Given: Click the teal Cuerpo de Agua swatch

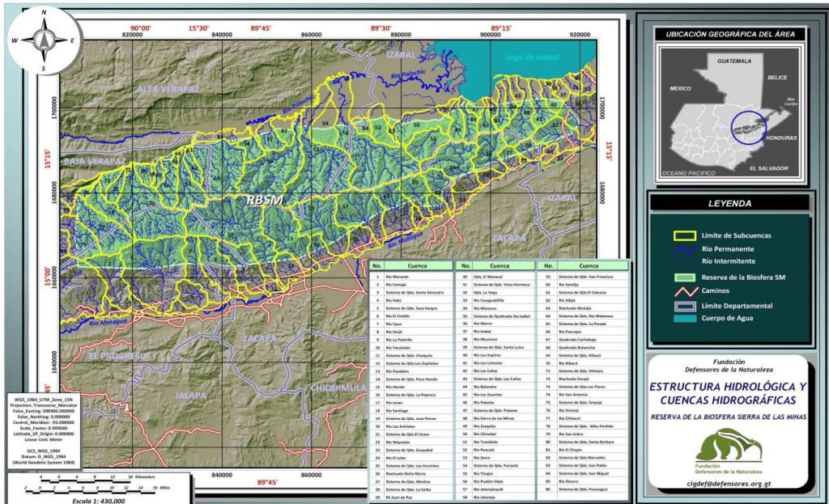Looking at the screenshot, I should pos(685,320).
